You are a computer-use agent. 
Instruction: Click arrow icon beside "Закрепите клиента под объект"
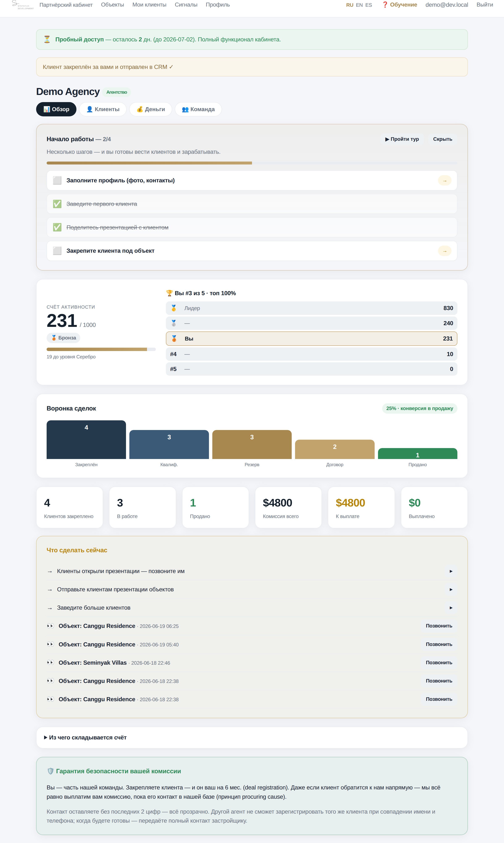click(x=445, y=251)
